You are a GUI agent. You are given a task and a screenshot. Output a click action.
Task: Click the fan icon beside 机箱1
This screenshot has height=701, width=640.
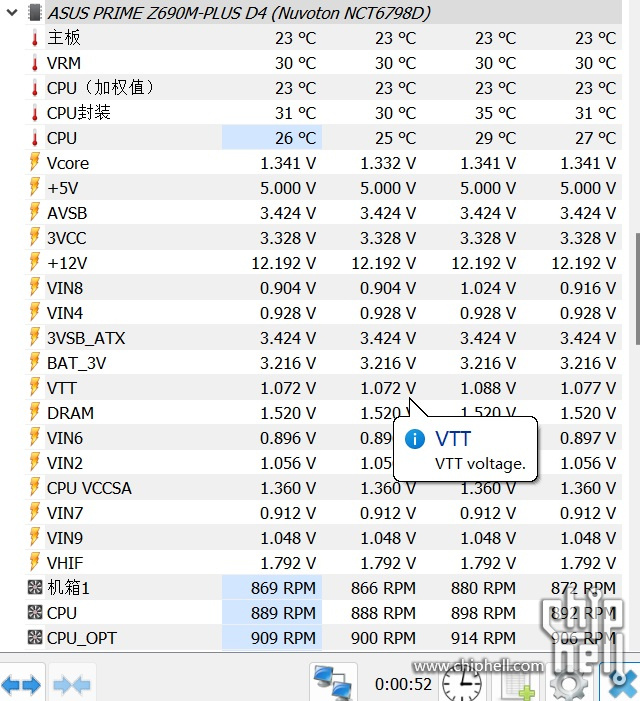pos(35,587)
